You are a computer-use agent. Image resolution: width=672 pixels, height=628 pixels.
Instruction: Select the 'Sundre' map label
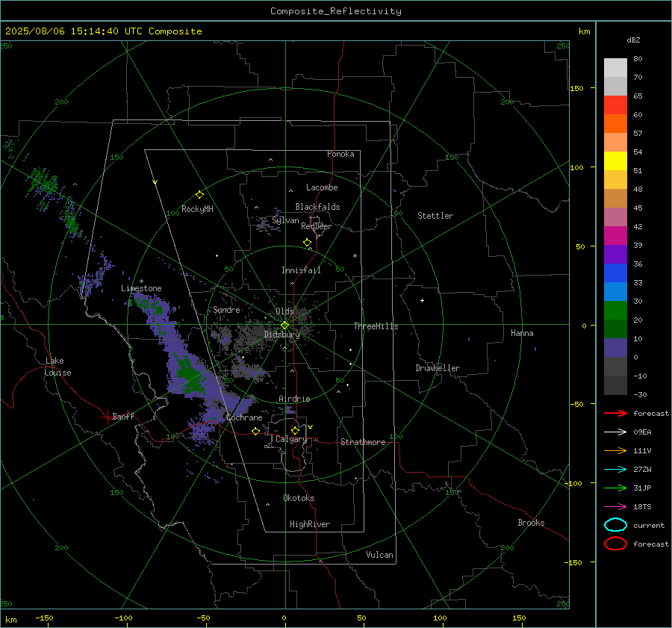226,309
